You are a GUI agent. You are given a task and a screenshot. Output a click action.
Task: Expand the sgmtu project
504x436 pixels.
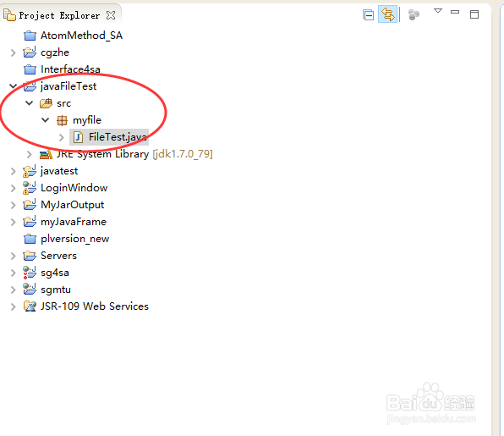point(14,290)
